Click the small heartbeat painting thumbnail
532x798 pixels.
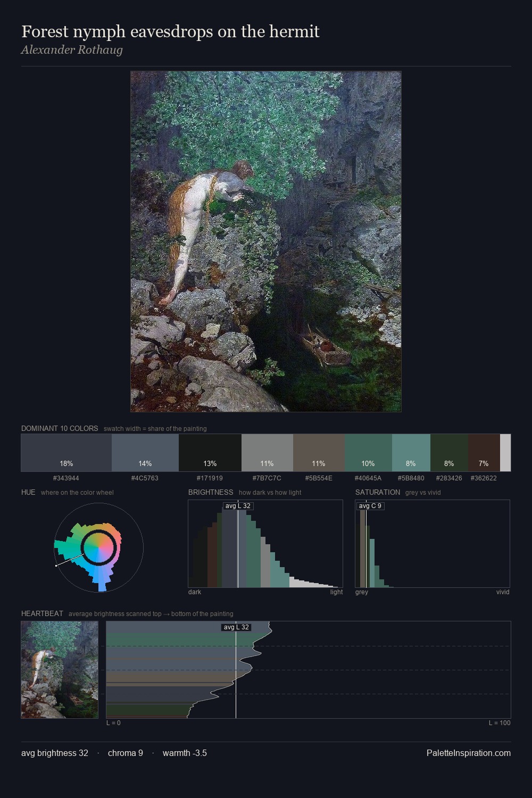pos(60,670)
